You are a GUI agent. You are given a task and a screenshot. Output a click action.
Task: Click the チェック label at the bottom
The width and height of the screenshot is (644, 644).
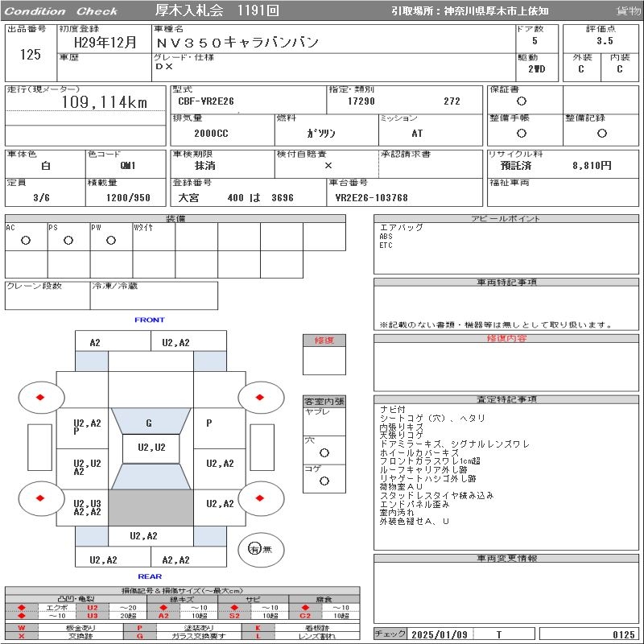click(390, 634)
